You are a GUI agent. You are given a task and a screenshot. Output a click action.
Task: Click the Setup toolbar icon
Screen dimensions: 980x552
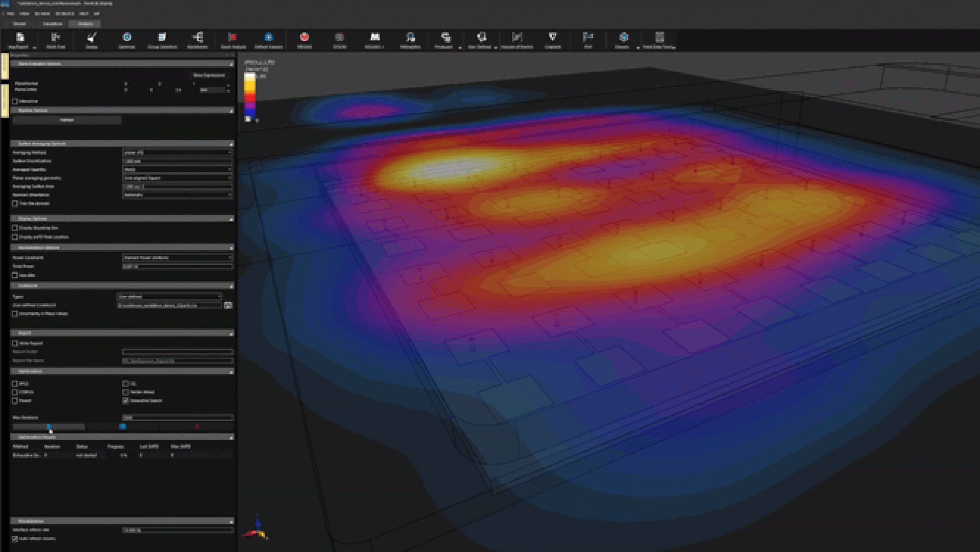(x=92, y=38)
